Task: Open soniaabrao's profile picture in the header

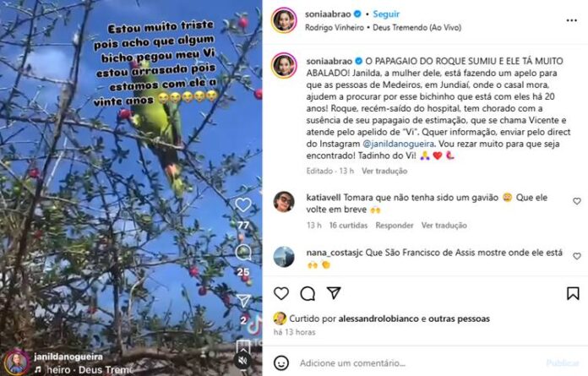Action: click(x=284, y=20)
